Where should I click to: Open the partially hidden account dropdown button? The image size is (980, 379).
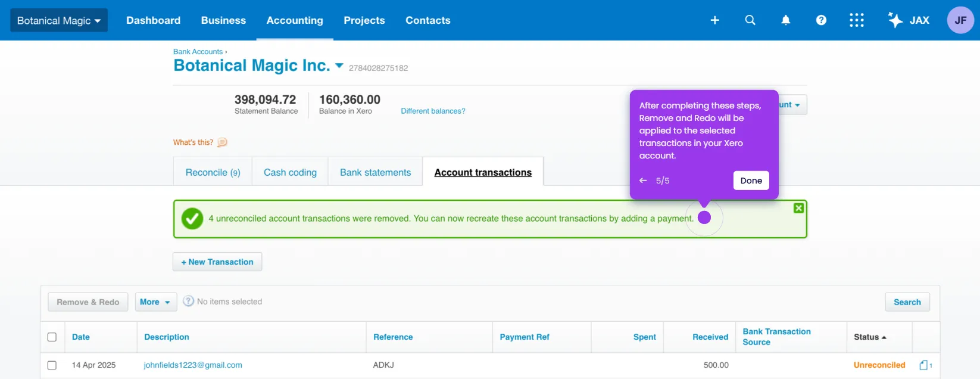coord(792,105)
